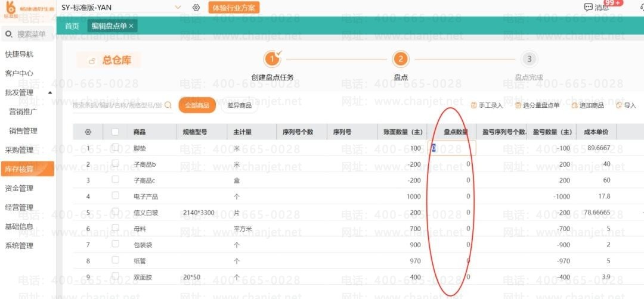Check the checkbox for 子商品b row

coord(116,163)
